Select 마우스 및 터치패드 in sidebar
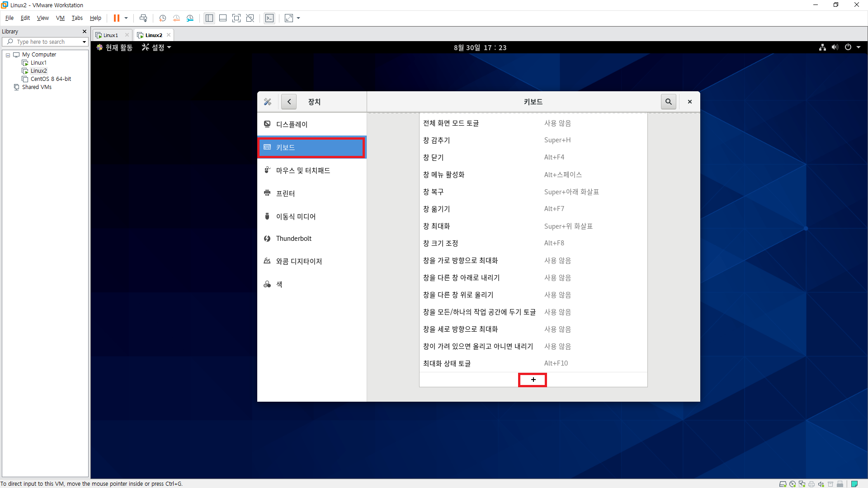 click(303, 170)
